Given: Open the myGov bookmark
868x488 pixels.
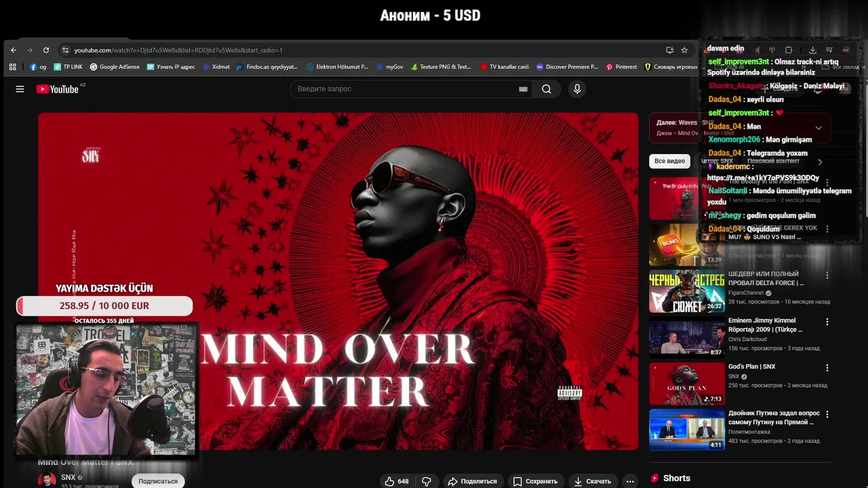Looking at the screenshot, I should click(x=389, y=67).
